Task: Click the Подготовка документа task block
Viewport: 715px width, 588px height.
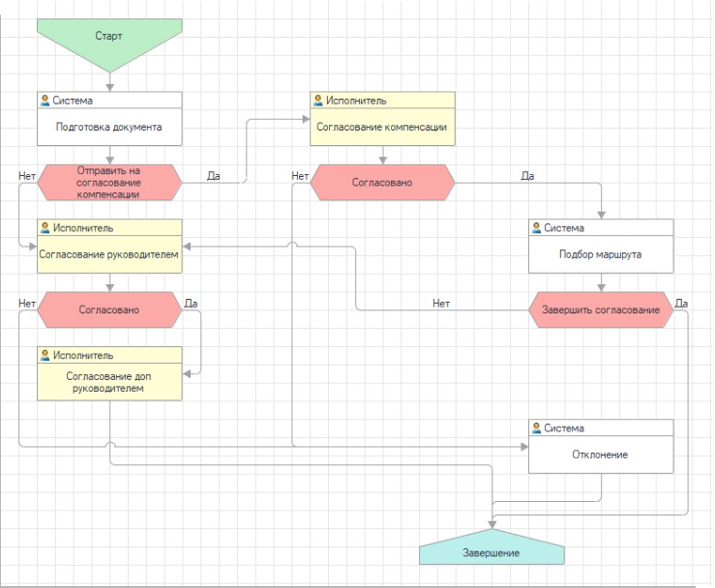Action: click(109, 119)
